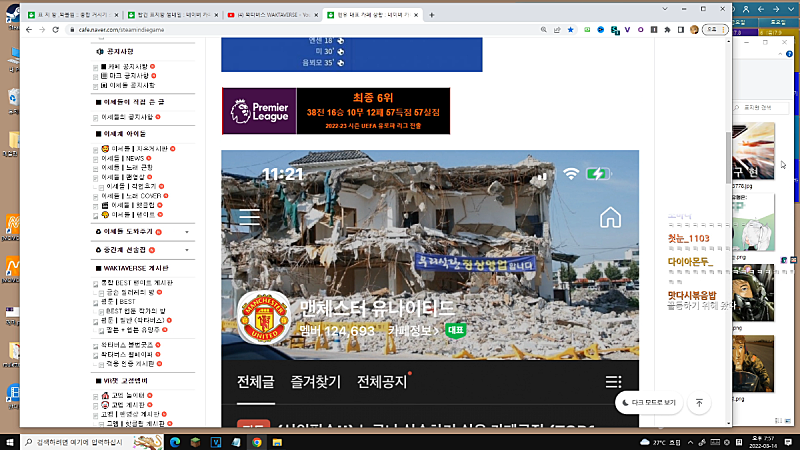
Task: Open the bottom portrait thumbnail in right window
Action: coord(754,363)
